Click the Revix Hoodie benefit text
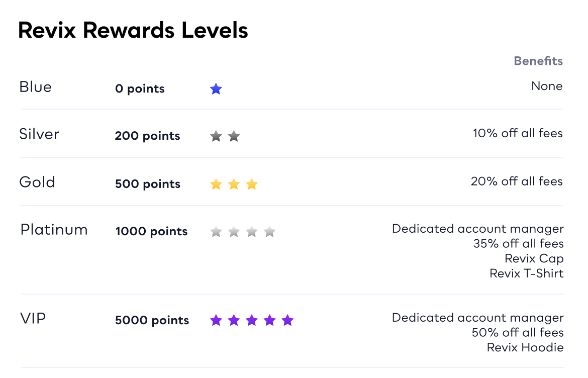The width and height of the screenshot is (588, 378). pyautogui.click(x=525, y=348)
